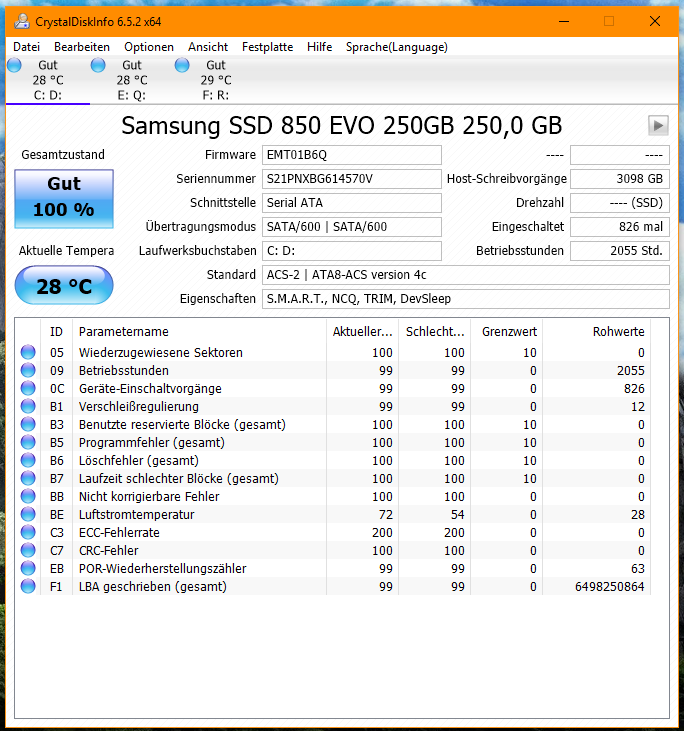Image resolution: width=684 pixels, height=731 pixels.
Task: Open the Ansicht menu
Action: point(208,47)
